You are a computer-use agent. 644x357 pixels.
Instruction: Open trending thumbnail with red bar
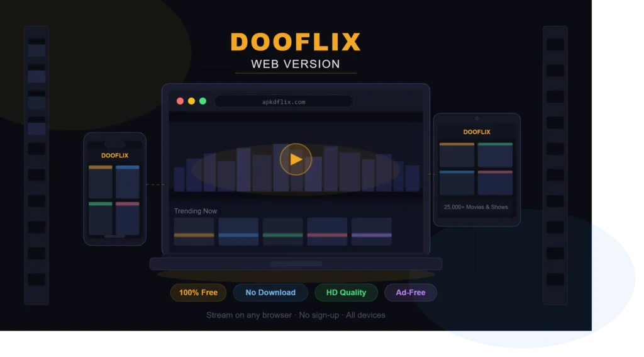click(327, 232)
